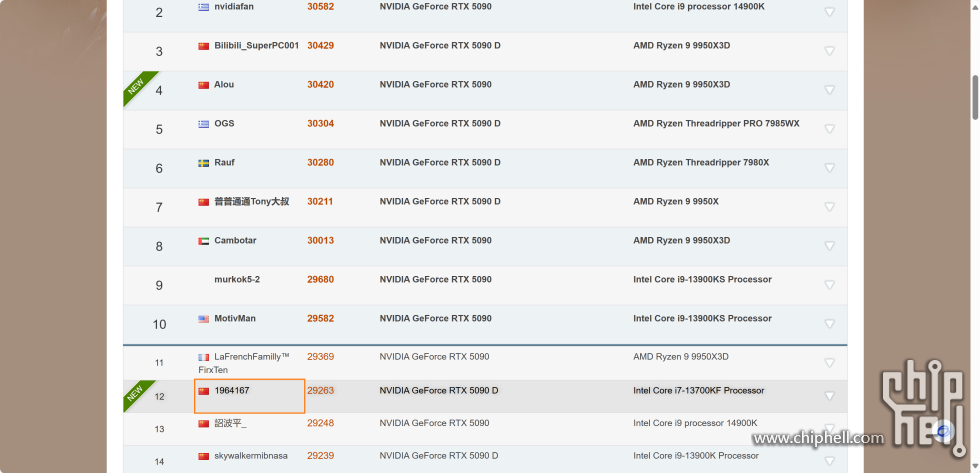
Task: Click the China flag beside 1964167
Action: (203, 391)
